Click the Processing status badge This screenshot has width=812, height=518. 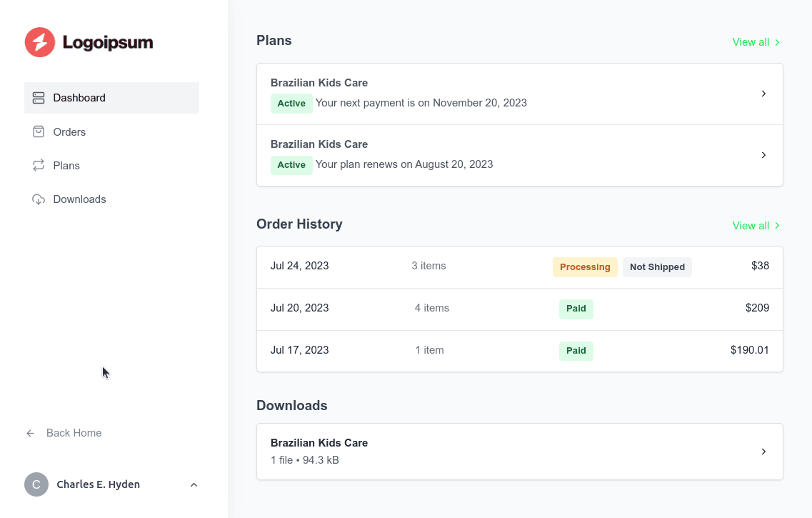coord(585,267)
